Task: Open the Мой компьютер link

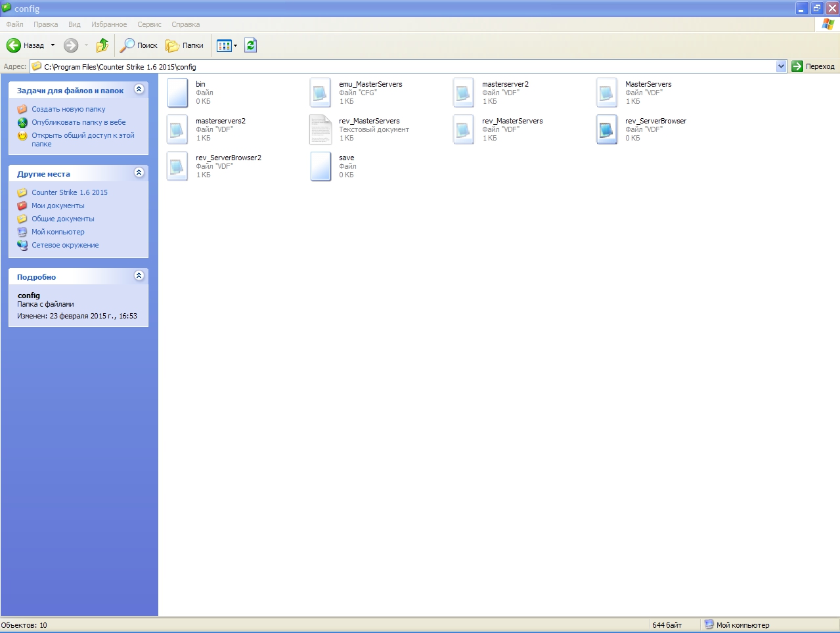Action: tap(58, 232)
